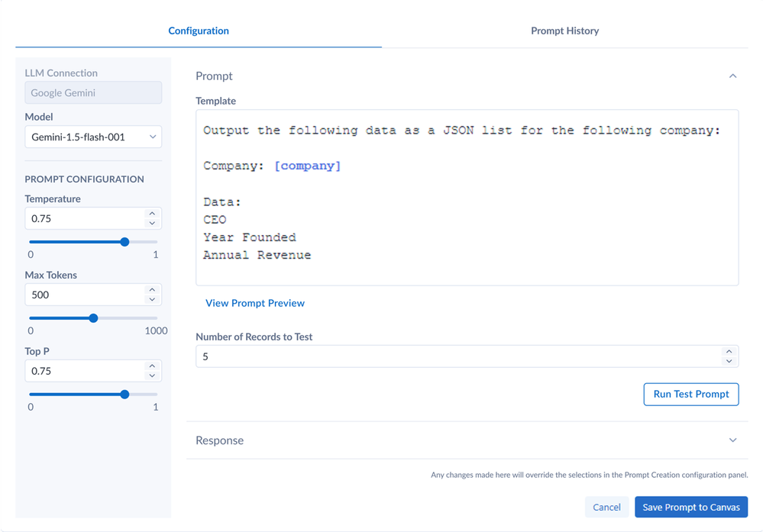Click the Top P slider handle
This screenshot has height=532, width=763.
pyautogui.click(x=124, y=395)
